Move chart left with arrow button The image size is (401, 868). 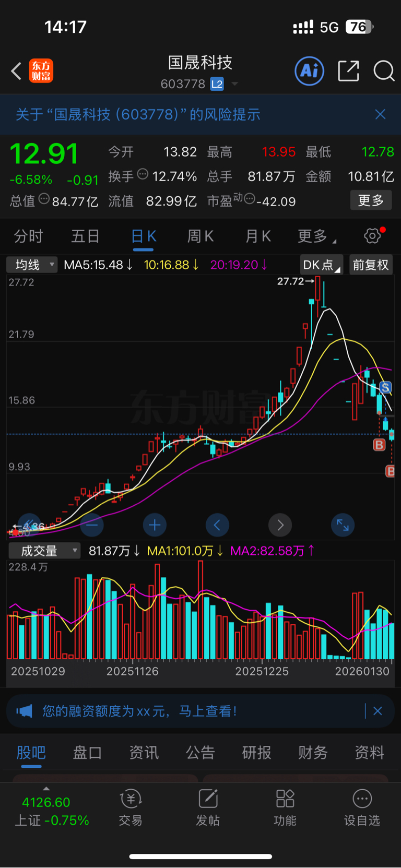(217, 525)
